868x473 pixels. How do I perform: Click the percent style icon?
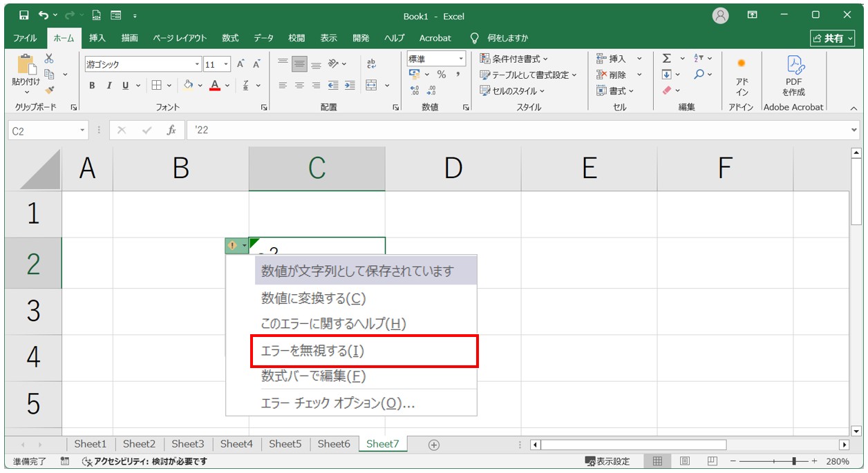(x=441, y=75)
